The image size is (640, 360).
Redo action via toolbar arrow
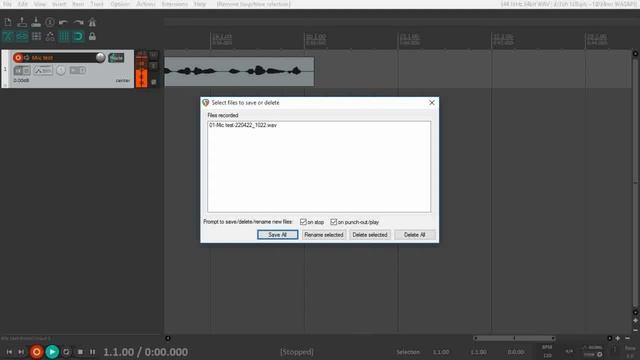click(78, 22)
